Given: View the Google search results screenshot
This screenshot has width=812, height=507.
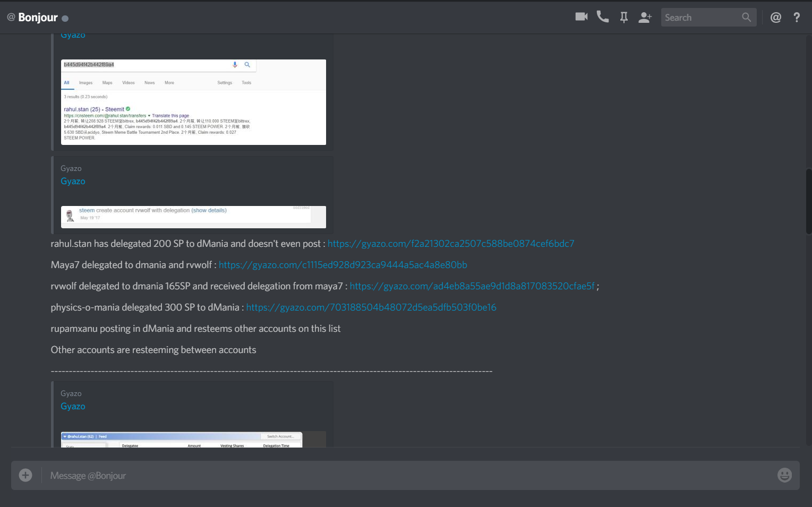Looking at the screenshot, I should [194, 102].
